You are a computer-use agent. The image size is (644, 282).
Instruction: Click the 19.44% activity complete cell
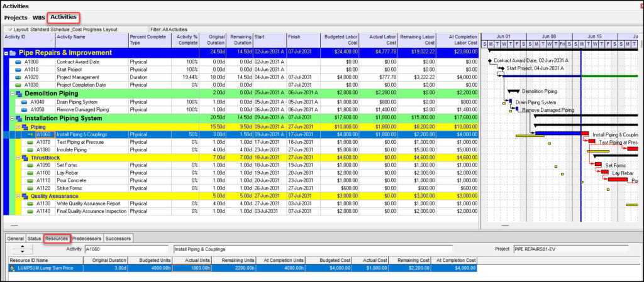[x=186, y=77]
